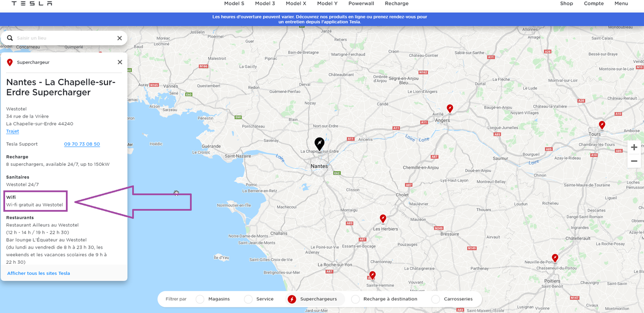Select the black marker at La Chapelle-sur-Erdre

(319, 144)
